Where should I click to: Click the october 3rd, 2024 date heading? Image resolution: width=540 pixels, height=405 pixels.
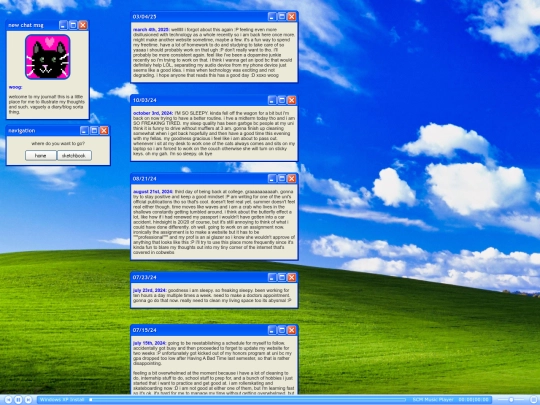click(x=153, y=113)
